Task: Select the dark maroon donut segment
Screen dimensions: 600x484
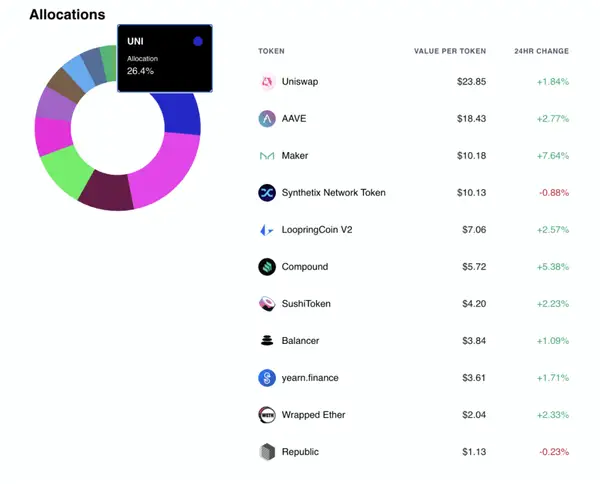Action: [107, 191]
